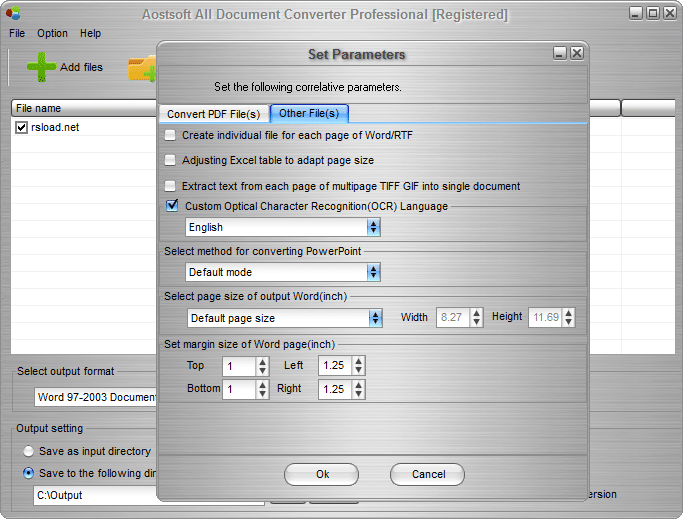This screenshot has width=683, height=519.
Task: Click the Height spinner arrows
Action: pos(568,317)
